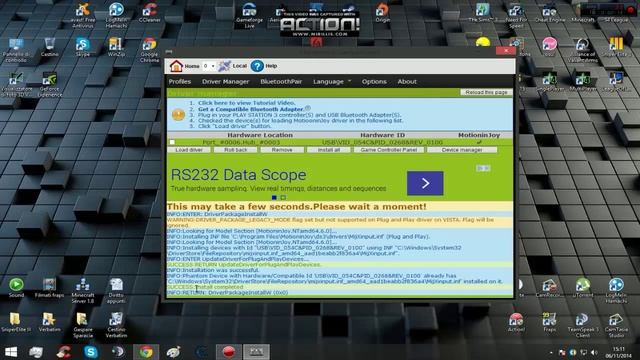The width and height of the screenshot is (640, 360).
Task: Click the blue Help question mark icon
Action: click(x=257, y=66)
